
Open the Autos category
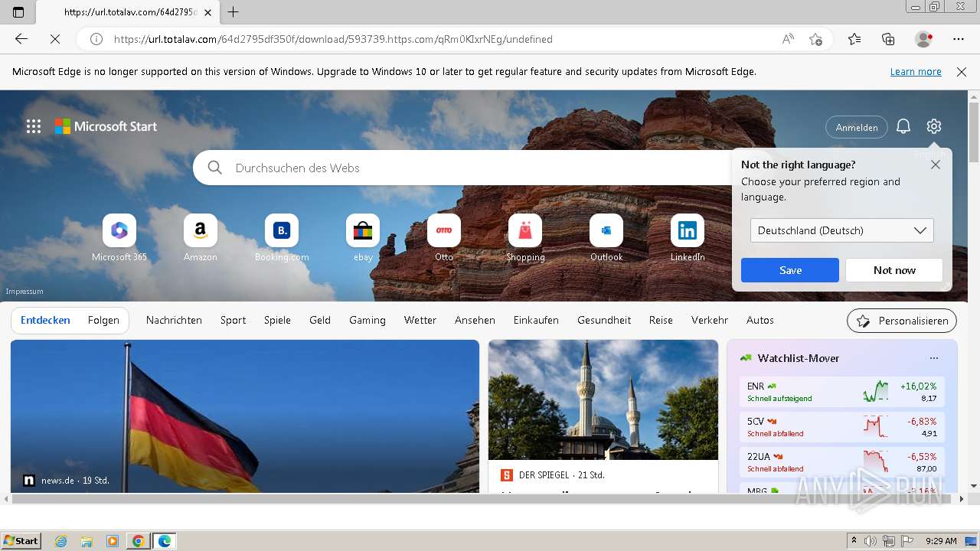760,321
